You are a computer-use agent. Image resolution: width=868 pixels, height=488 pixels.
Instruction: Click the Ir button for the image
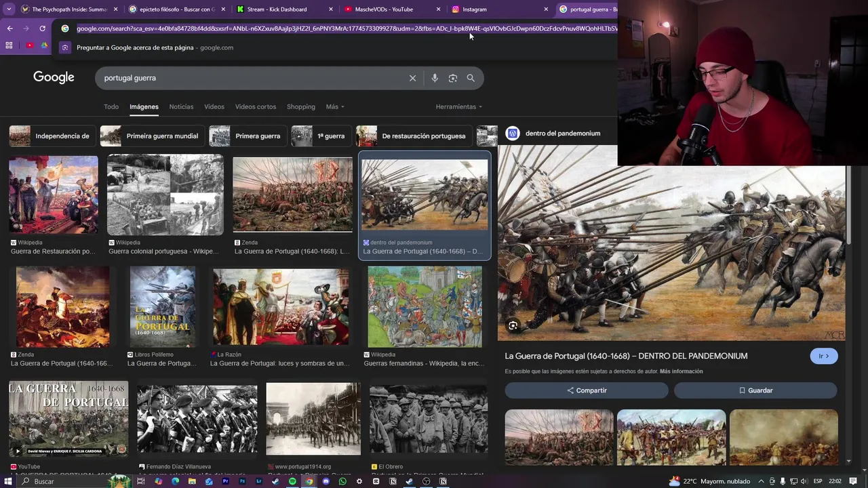(824, 356)
